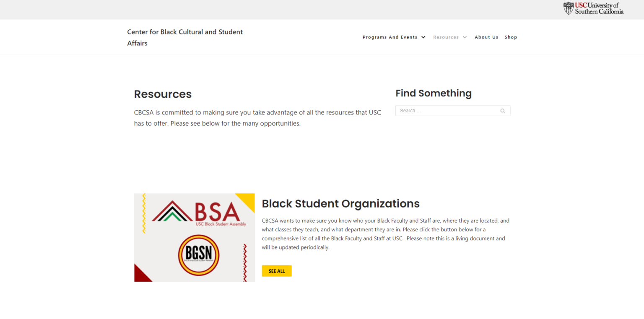Click the yellow triangle corner of the banner image
The height and width of the screenshot is (319, 644).
[248, 199]
